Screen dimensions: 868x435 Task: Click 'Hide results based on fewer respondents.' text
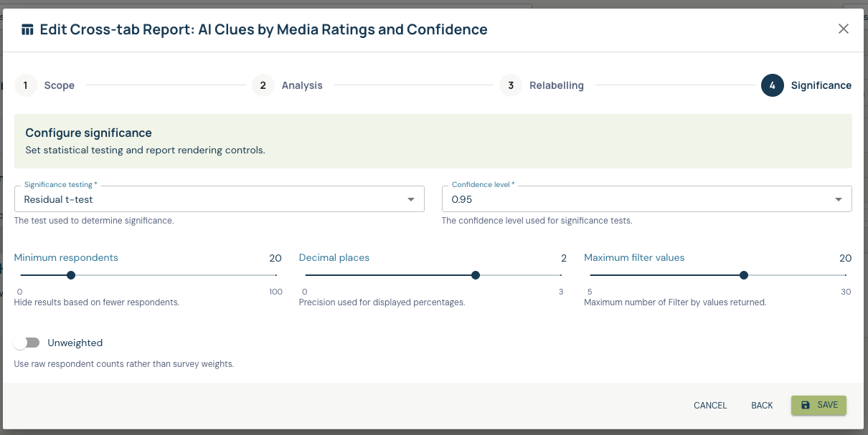click(97, 302)
